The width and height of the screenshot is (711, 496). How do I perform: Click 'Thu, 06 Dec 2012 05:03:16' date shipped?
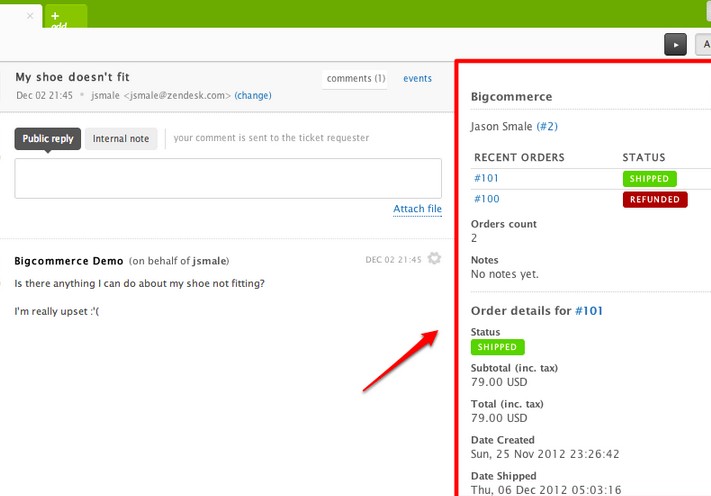tap(546, 490)
